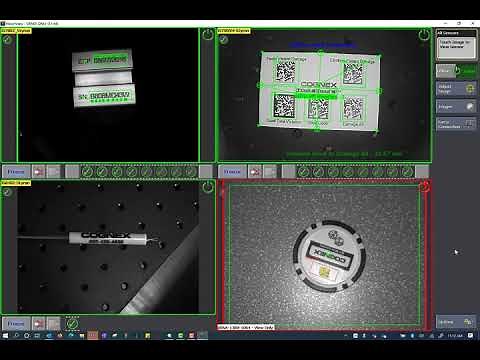Open Adjust Image in right sidebar
The image size is (480, 360).
coord(456,89)
